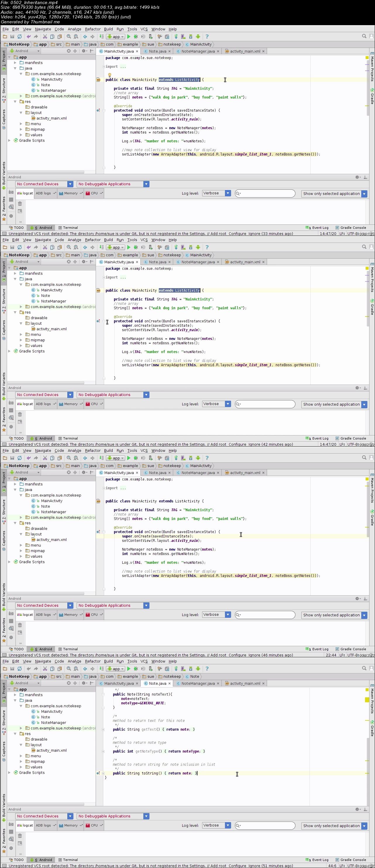Close the Note.java tab in the last frame
This screenshot has width=375, height=868.
pyautogui.click(x=169, y=683)
